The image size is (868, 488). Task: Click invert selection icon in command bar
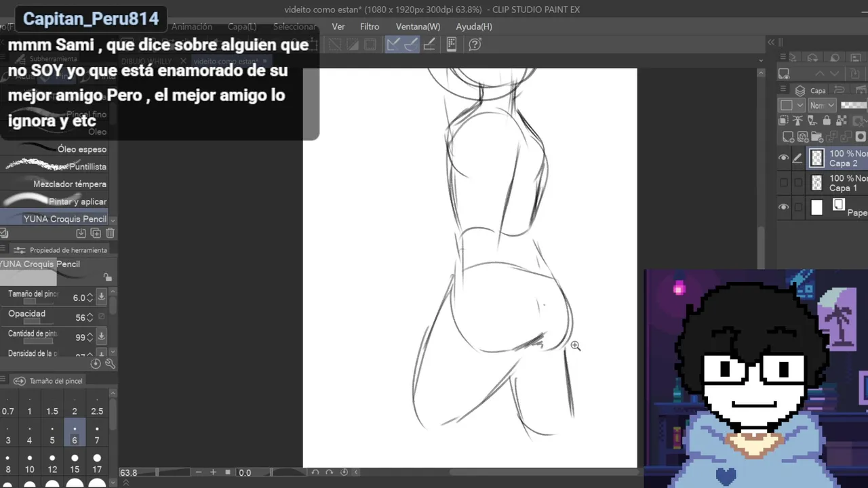(352, 45)
